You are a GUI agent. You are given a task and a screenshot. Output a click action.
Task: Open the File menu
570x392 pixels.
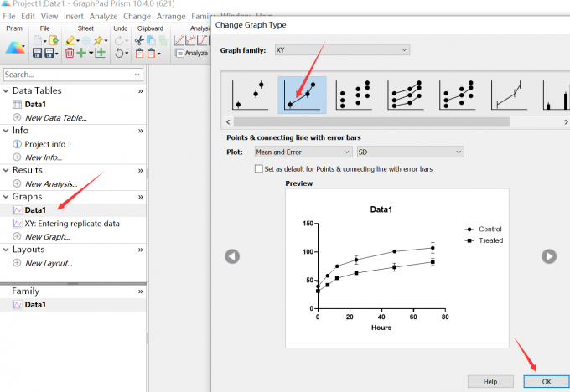click(9, 17)
